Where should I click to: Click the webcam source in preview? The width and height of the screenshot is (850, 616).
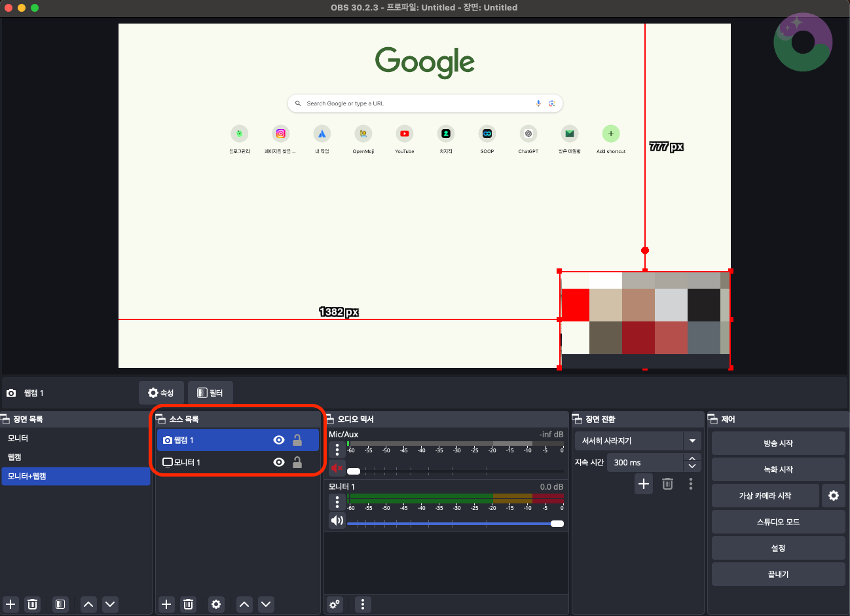[x=645, y=319]
